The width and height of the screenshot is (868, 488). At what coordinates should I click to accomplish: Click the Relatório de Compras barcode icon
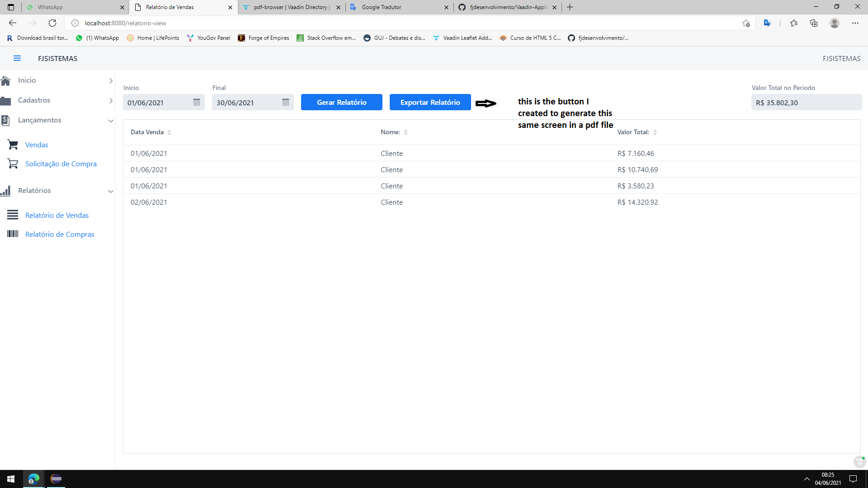[x=13, y=234]
